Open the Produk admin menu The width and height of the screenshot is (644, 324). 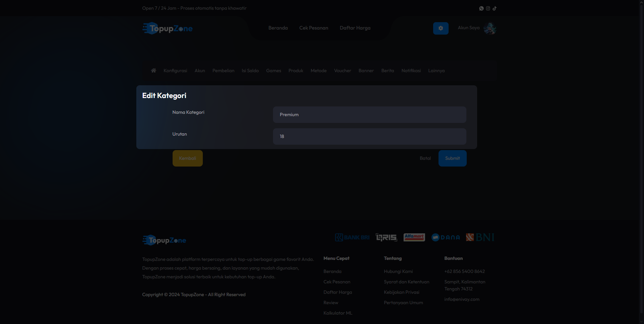click(296, 71)
